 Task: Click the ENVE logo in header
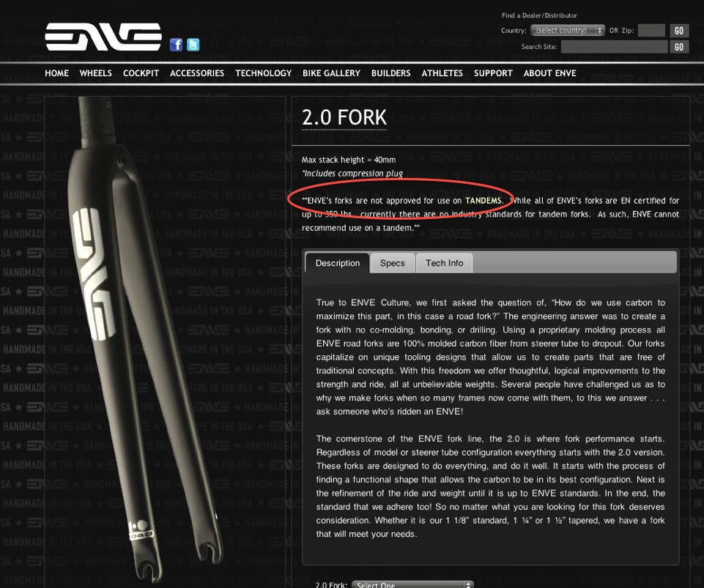(103, 37)
